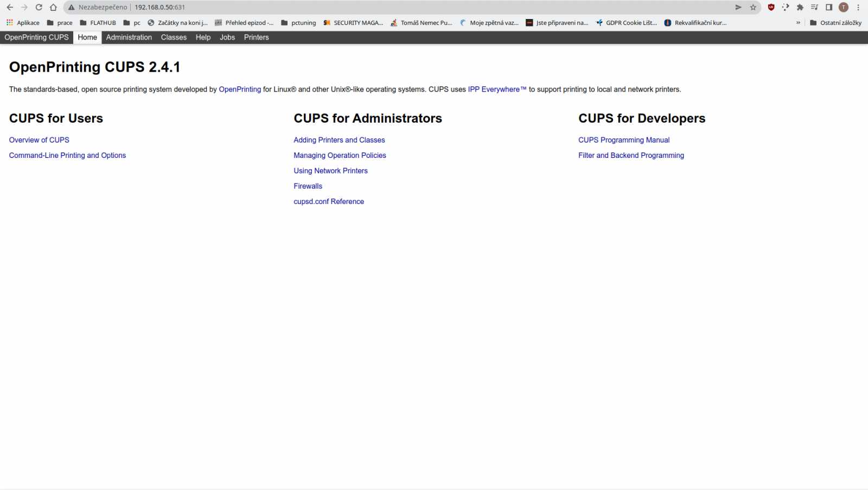This screenshot has height=490, width=868.
Task: Open the Help tab
Action: 203,37
